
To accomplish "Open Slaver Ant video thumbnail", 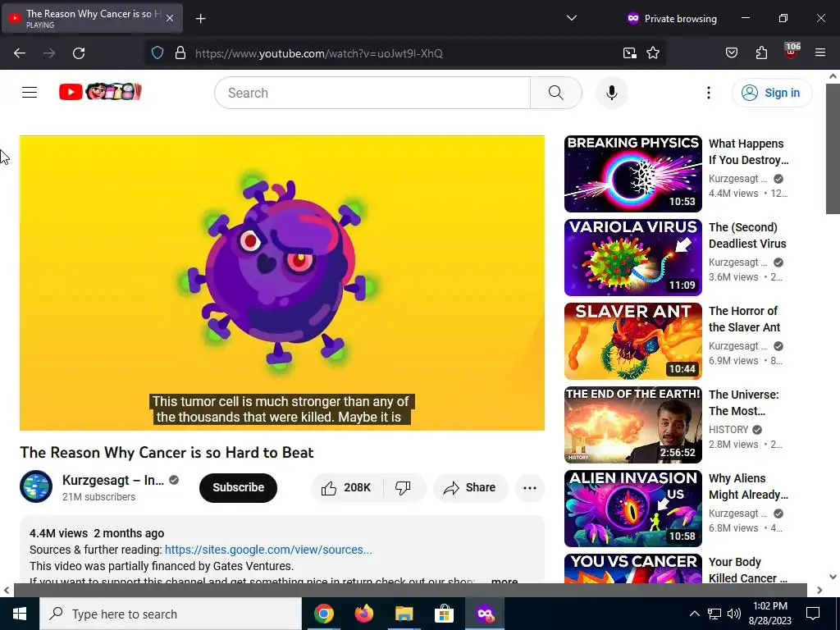I will (632, 340).
